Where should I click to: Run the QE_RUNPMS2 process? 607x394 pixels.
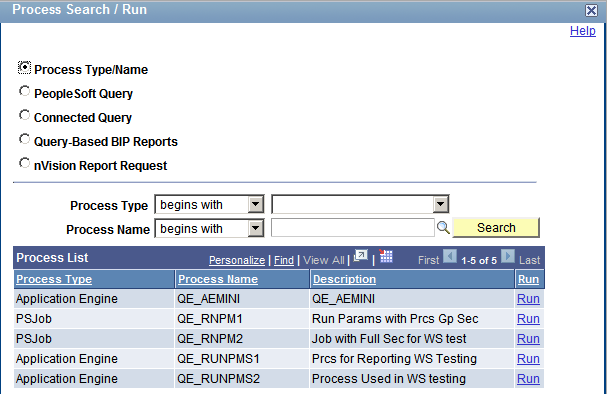(528, 379)
